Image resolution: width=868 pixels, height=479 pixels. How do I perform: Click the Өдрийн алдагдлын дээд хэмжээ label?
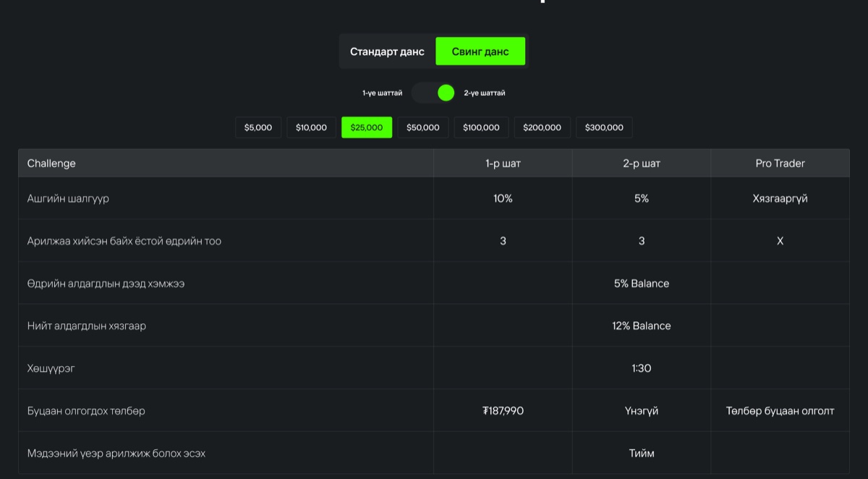(x=106, y=284)
